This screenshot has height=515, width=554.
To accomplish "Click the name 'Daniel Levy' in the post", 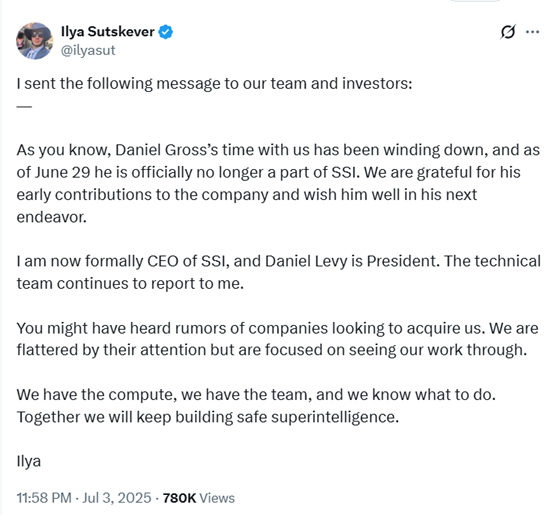I will [306, 261].
